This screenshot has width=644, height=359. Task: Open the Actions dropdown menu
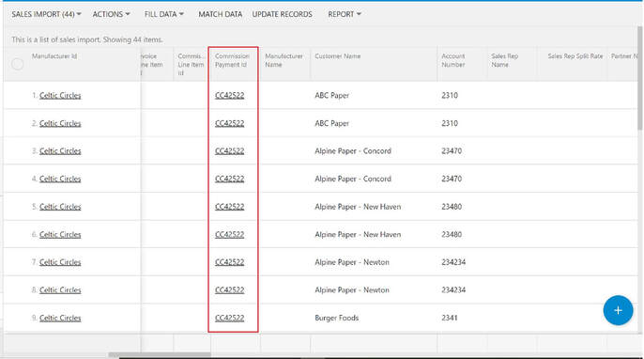[x=111, y=14]
